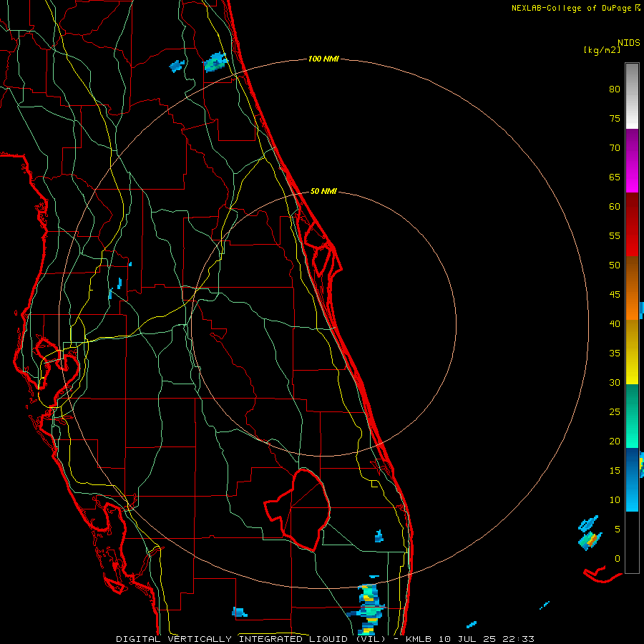Select the scale value 35
Viewport: 644px width, 644px height.
pyautogui.click(x=615, y=353)
